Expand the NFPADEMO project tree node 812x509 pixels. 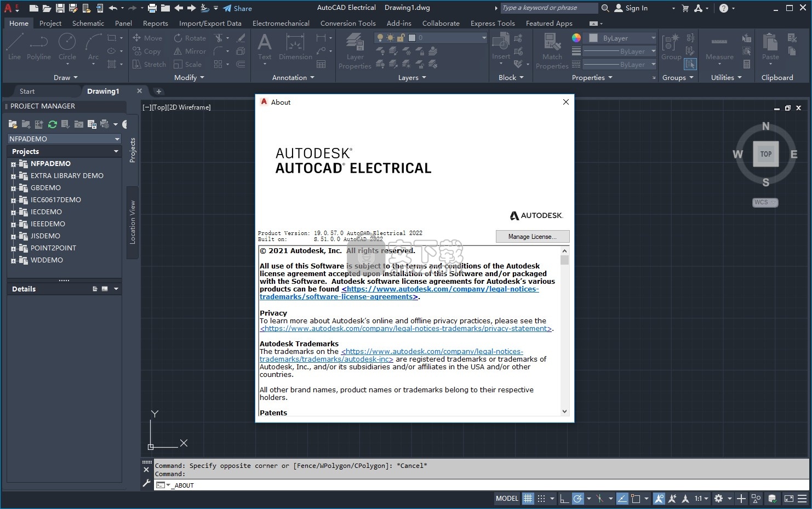pos(13,164)
